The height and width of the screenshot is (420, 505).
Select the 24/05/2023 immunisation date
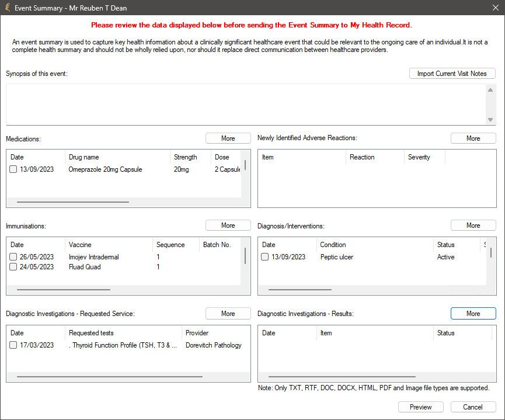tap(37, 267)
